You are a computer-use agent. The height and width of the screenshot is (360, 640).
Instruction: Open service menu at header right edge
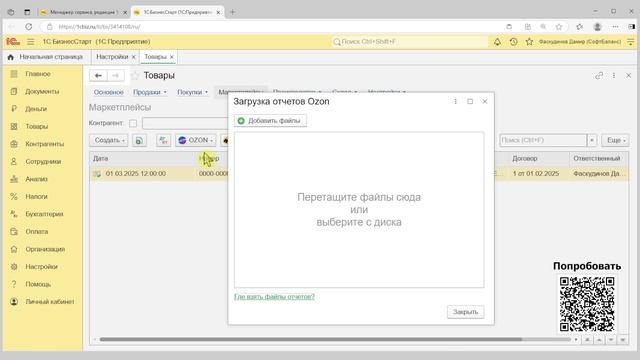[631, 42]
